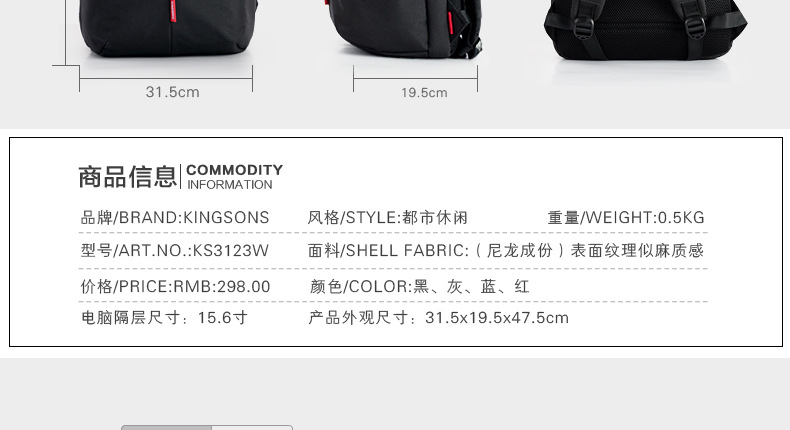This screenshot has height=430, width=790.
Task: Click the COLOR 黑、灰、蓝、红 entry
Action: [420, 286]
